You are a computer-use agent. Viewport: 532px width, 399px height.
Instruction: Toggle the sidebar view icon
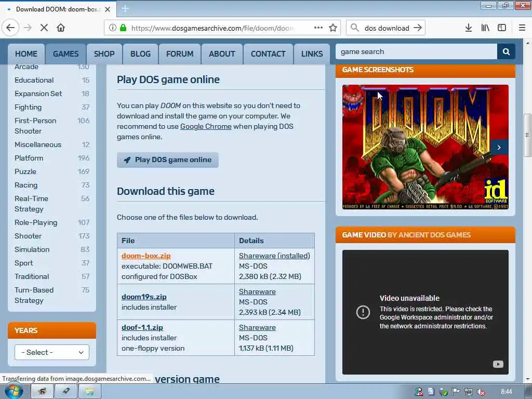[502, 28]
